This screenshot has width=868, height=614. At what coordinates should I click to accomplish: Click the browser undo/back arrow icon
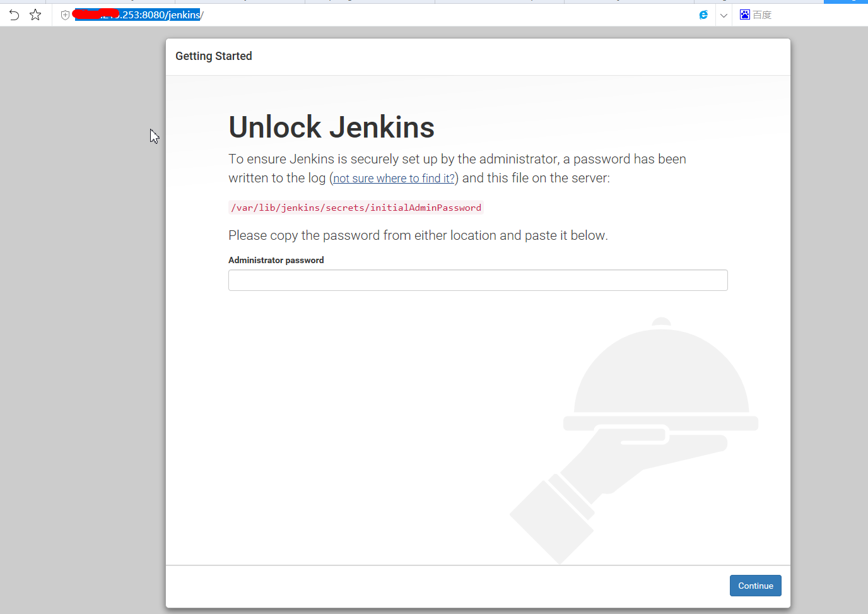[x=14, y=15]
